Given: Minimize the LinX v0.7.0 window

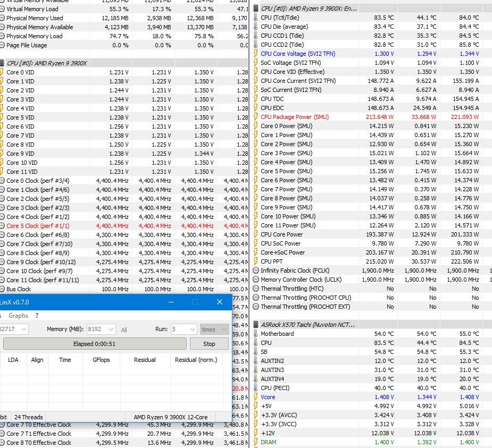Looking at the screenshot, I should click(171, 302).
